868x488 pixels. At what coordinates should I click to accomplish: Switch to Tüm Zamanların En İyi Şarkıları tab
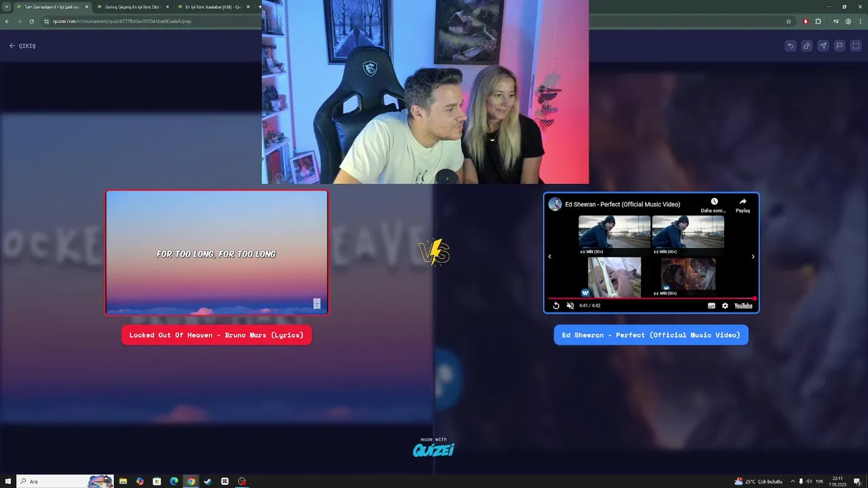coord(52,7)
